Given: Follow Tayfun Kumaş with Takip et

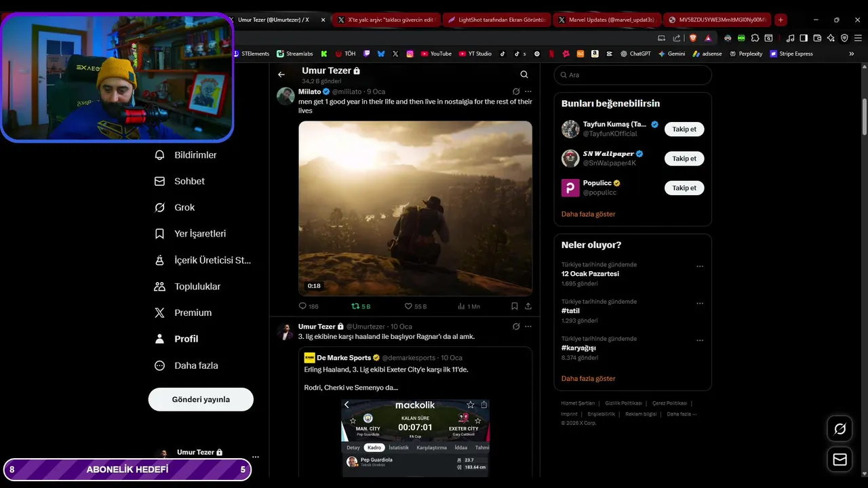Looking at the screenshot, I should coord(684,129).
